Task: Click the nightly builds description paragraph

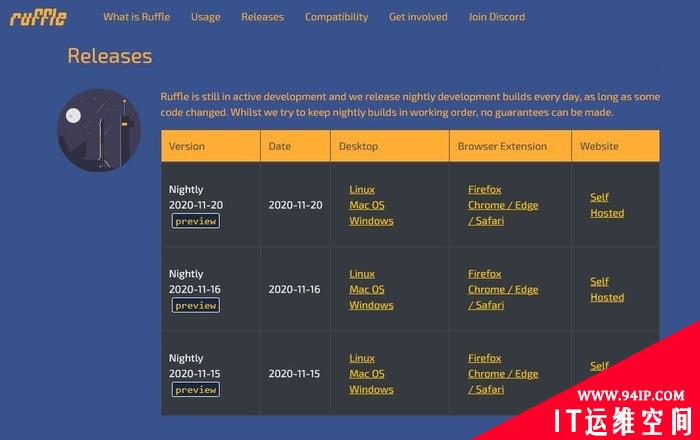Action: 410,104
